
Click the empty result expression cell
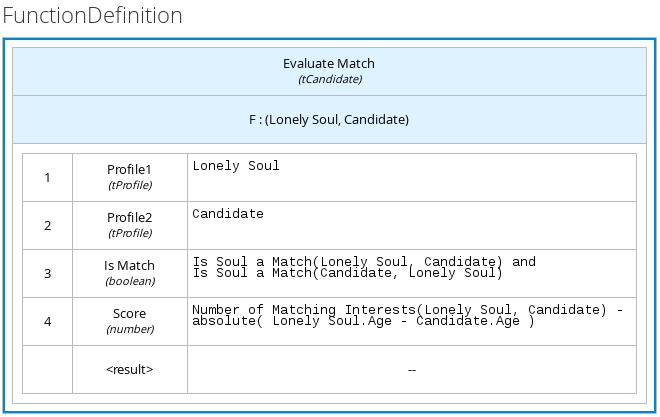coord(411,369)
